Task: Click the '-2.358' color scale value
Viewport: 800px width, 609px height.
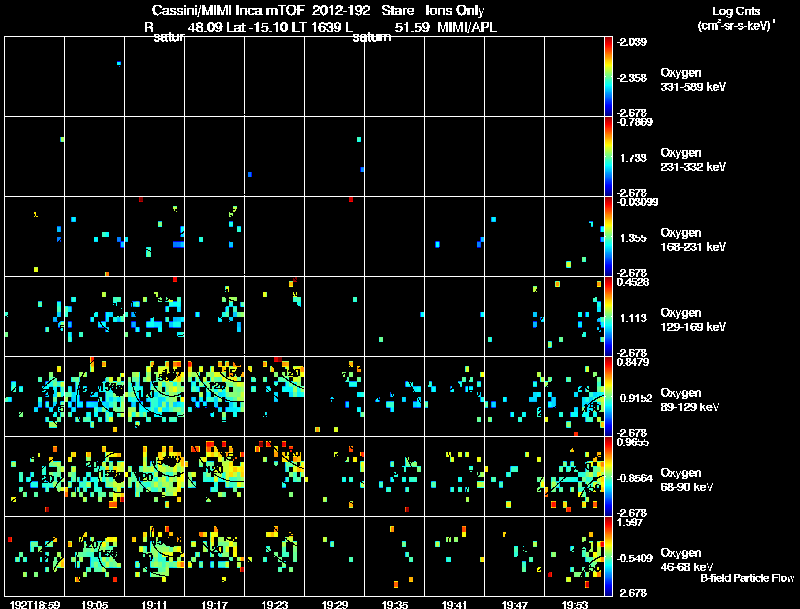Action: tap(632, 78)
